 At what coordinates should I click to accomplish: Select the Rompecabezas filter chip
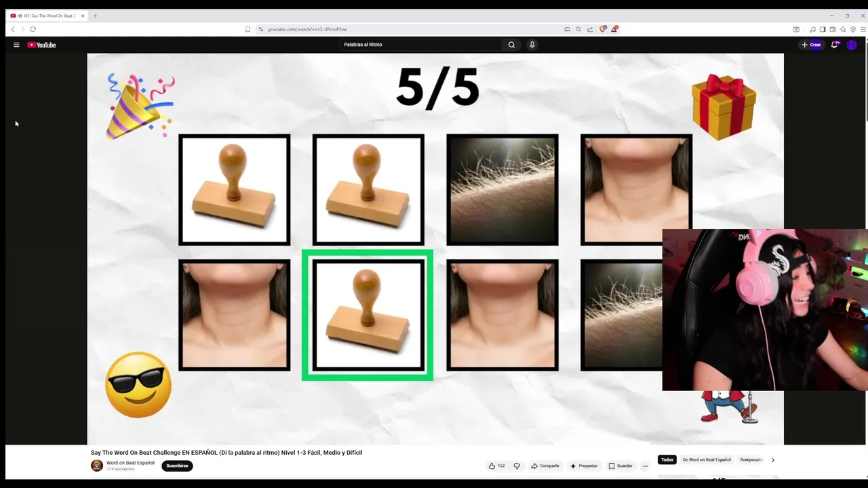click(751, 460)
